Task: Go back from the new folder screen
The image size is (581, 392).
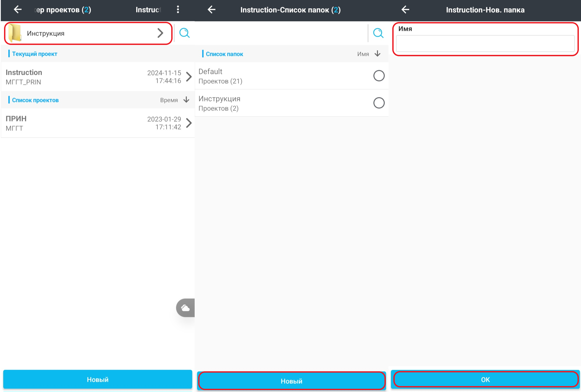Action: click(405, 10)
